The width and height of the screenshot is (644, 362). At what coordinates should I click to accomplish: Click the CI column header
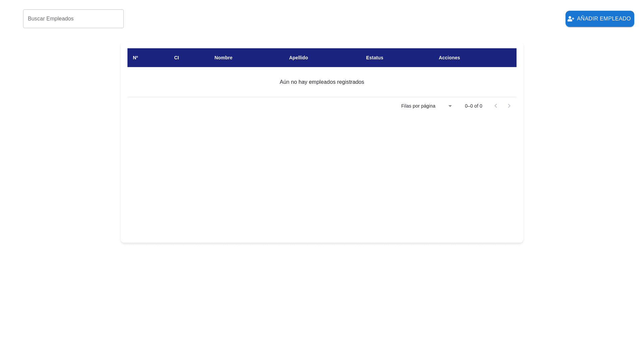click(x=176, y=58)
